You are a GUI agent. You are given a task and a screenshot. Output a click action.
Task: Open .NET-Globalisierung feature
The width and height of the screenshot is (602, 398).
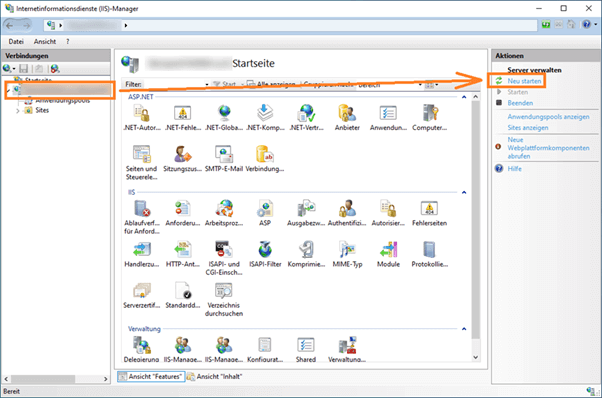[224, 117]
